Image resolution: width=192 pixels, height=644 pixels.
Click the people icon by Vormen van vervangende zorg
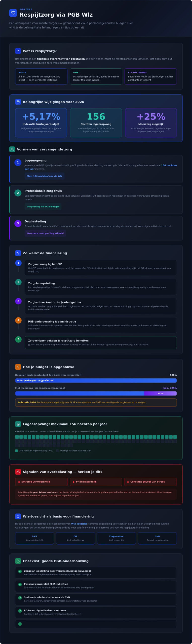point(12,149)
